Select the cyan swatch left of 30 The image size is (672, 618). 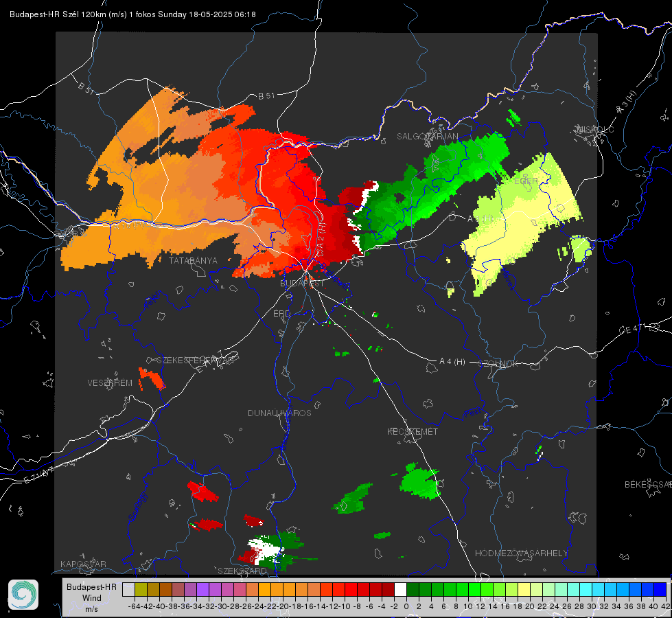pyautogui.click(x=586, y=589)
